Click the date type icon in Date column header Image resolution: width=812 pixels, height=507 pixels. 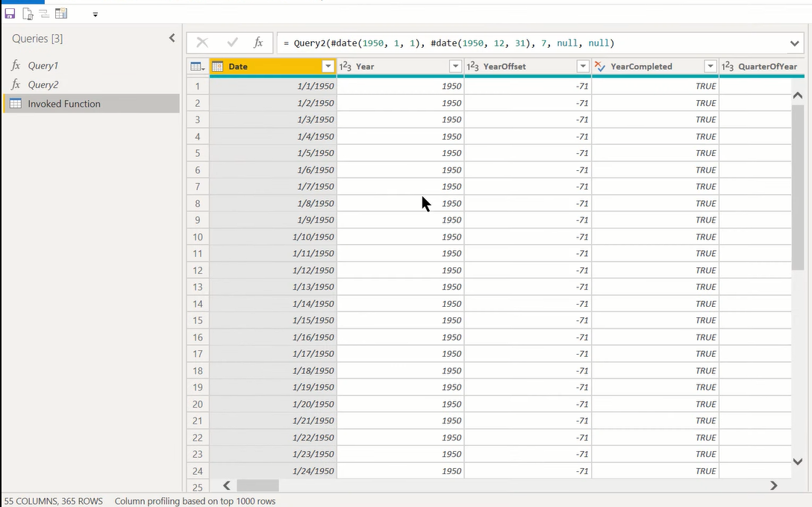pos(218,66)
